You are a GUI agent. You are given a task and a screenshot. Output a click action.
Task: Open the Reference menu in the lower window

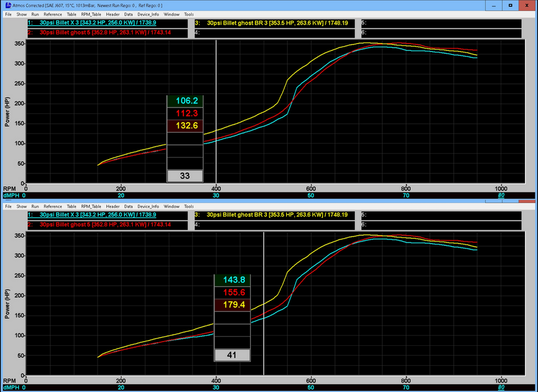[53, 207]
